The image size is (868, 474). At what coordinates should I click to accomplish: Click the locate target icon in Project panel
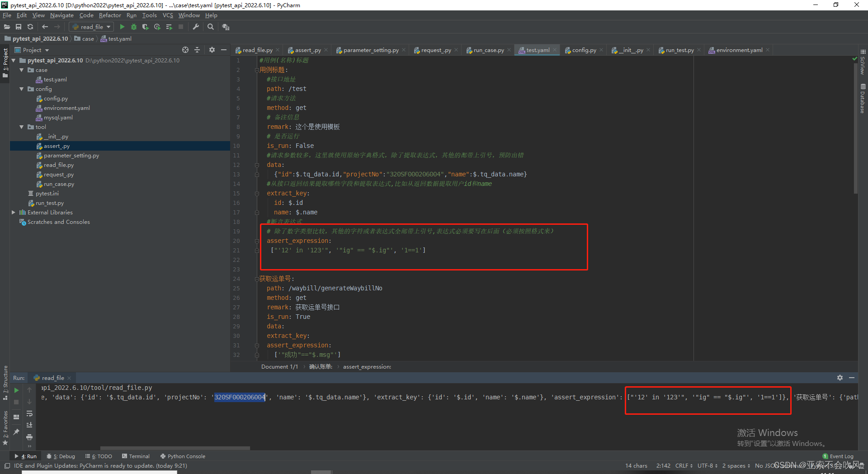[185, 50]
